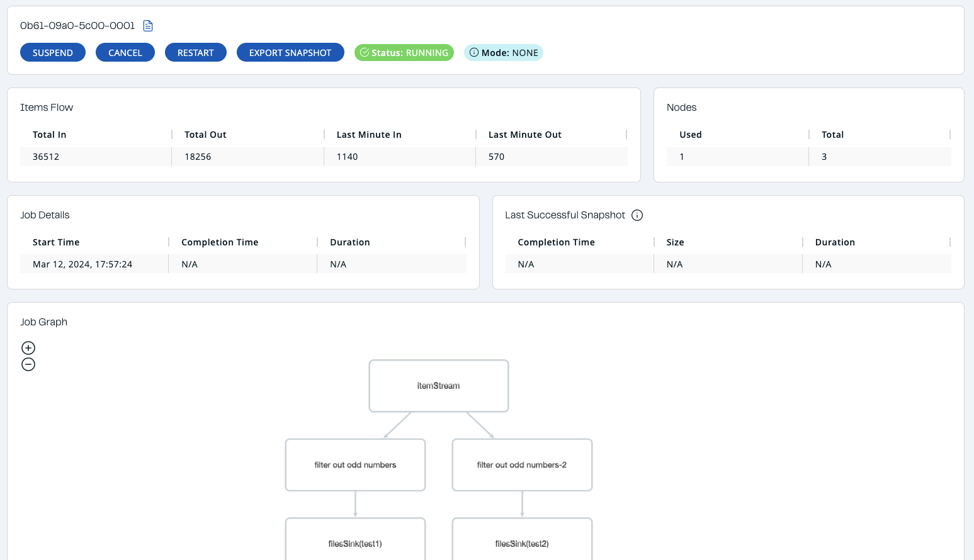The width and height of the screenshot is (974, 560).
Task: Select the Used nodes column header
Action: coord(691,135)
